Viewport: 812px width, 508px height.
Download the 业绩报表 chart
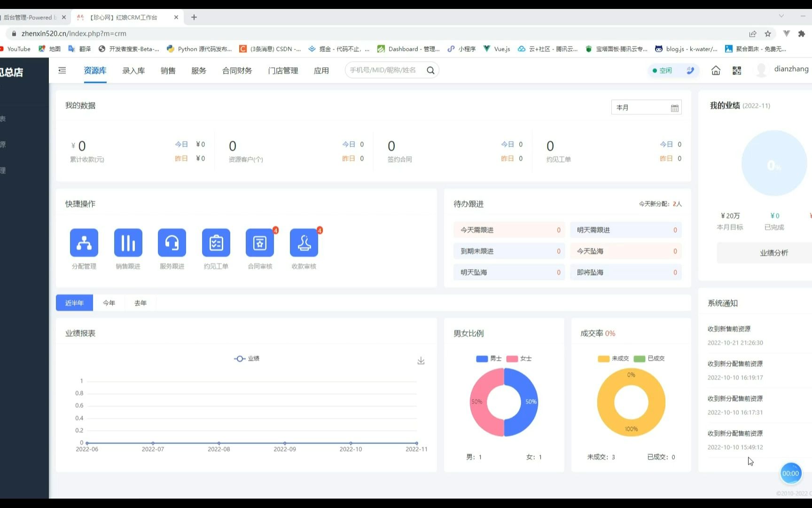click(421, 361)
